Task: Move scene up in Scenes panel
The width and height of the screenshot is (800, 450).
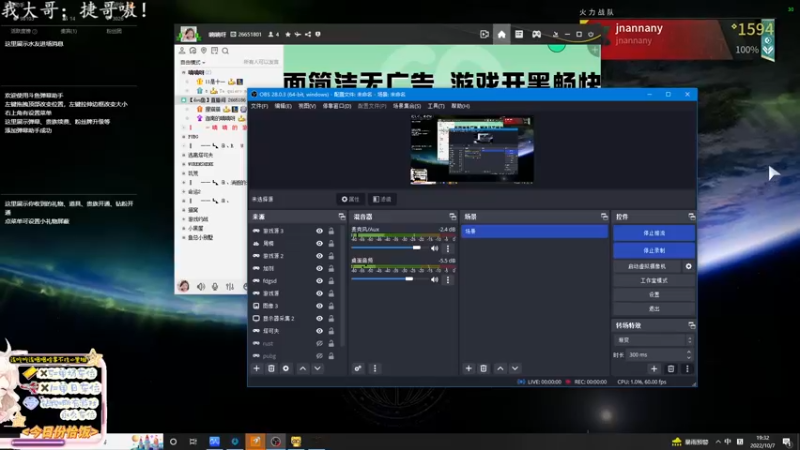Action: [500, 368]
